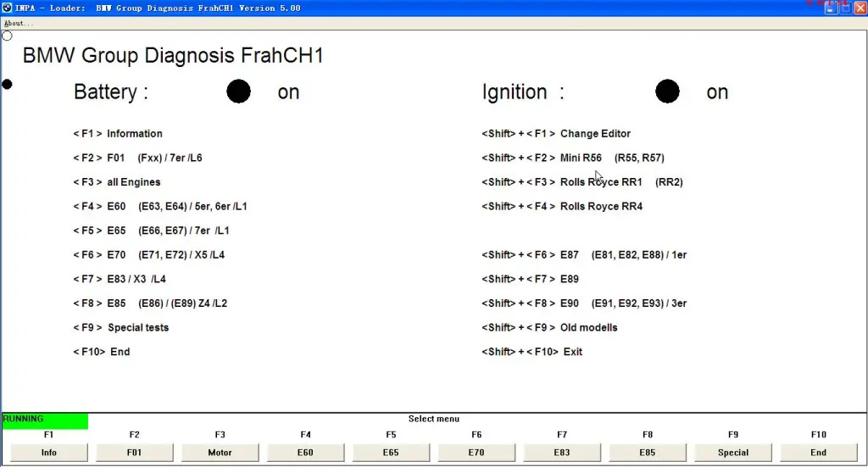This screenshot has width=868, height=467.
Task: Close the INPA window
Action: [x=860, y=8]
